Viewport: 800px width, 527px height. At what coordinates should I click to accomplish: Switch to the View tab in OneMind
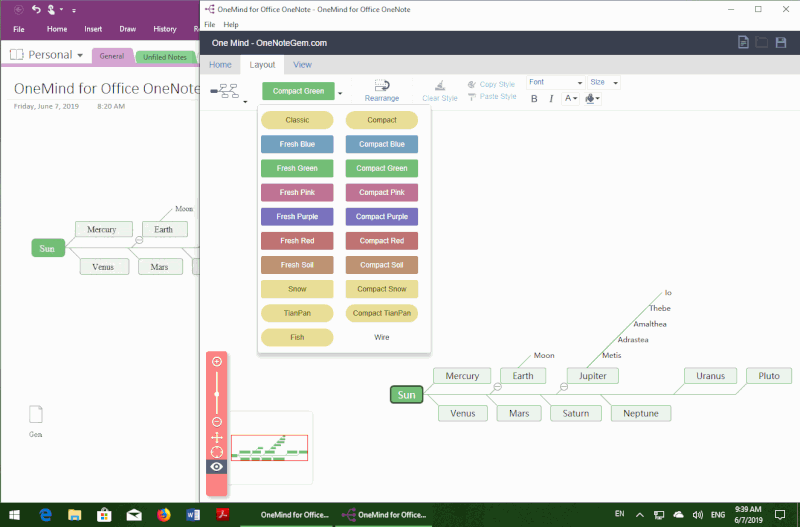302,65
